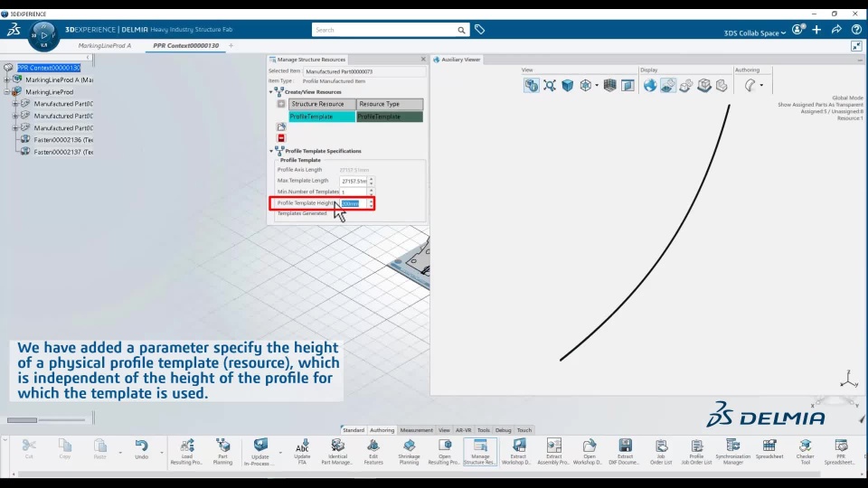Open the Job Order List
This screenshot has width=868, height=488.
coord(661,452)
